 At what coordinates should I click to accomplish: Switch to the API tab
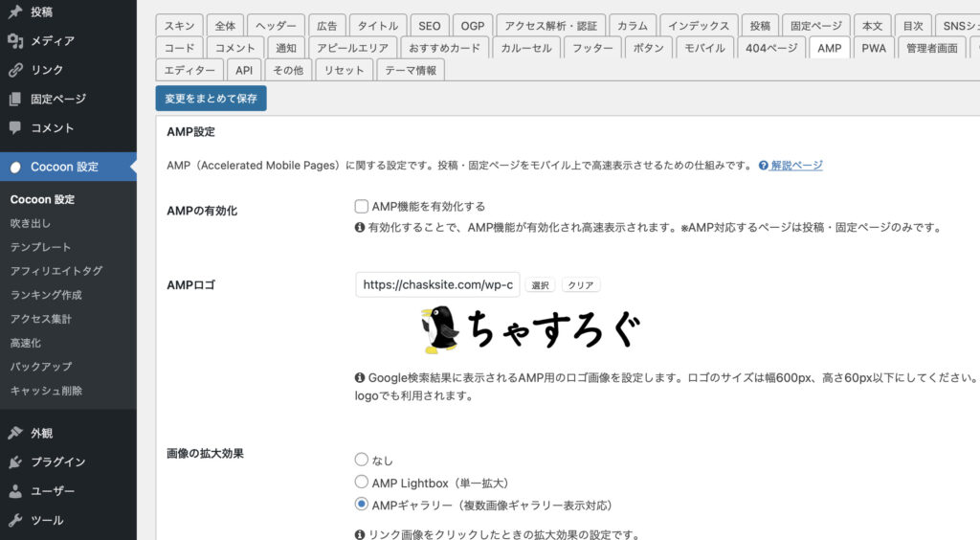[244, 70]
